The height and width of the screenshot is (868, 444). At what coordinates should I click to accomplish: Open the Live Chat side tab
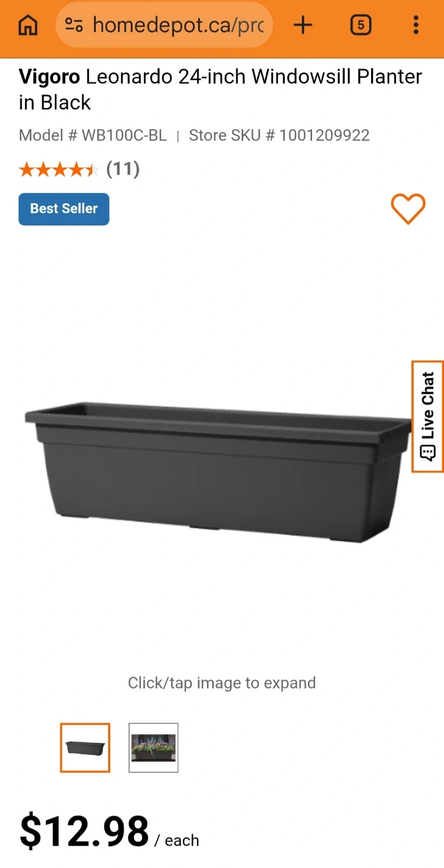click(428, 417)
